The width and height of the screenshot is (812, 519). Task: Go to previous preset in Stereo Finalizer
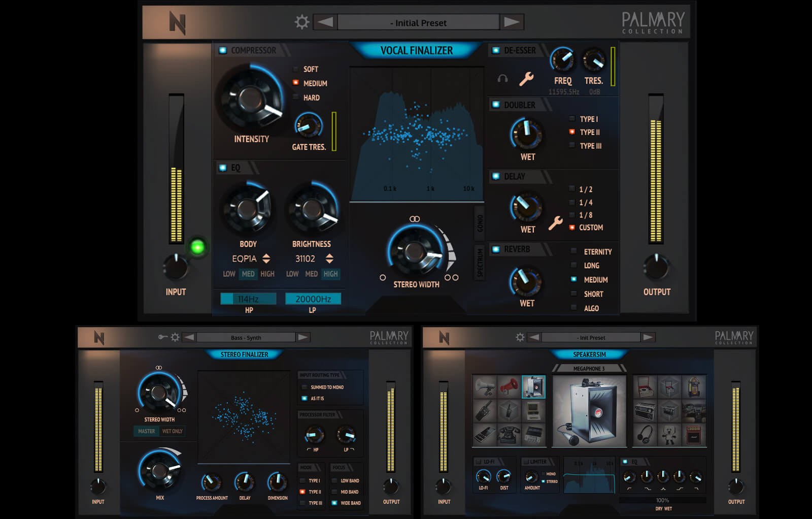[189, 337]
